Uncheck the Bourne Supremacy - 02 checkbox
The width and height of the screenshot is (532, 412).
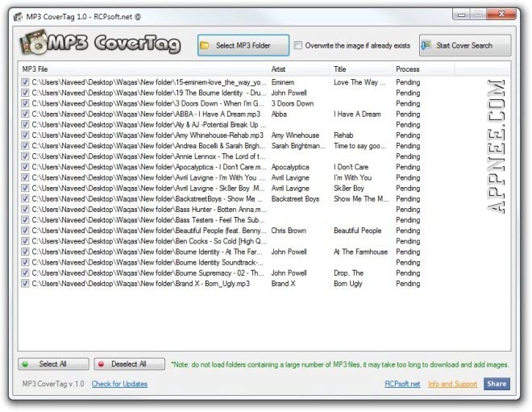point(25,273)
